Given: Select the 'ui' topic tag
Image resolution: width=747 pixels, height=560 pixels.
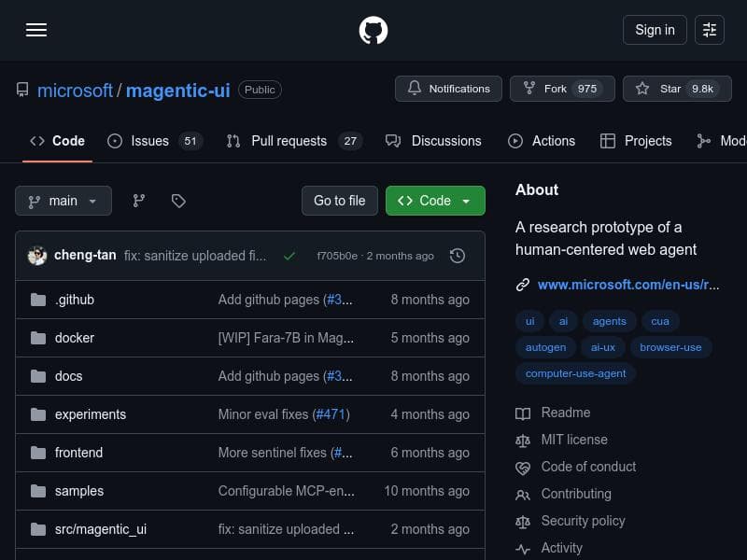Looking at the screenshot, I should [529, 321].
